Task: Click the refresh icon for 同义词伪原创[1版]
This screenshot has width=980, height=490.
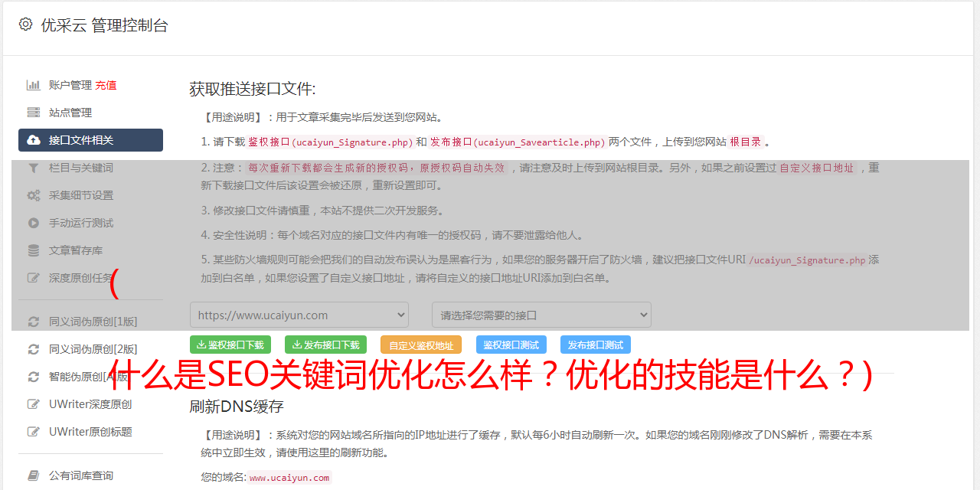Action: click(34, 322)
